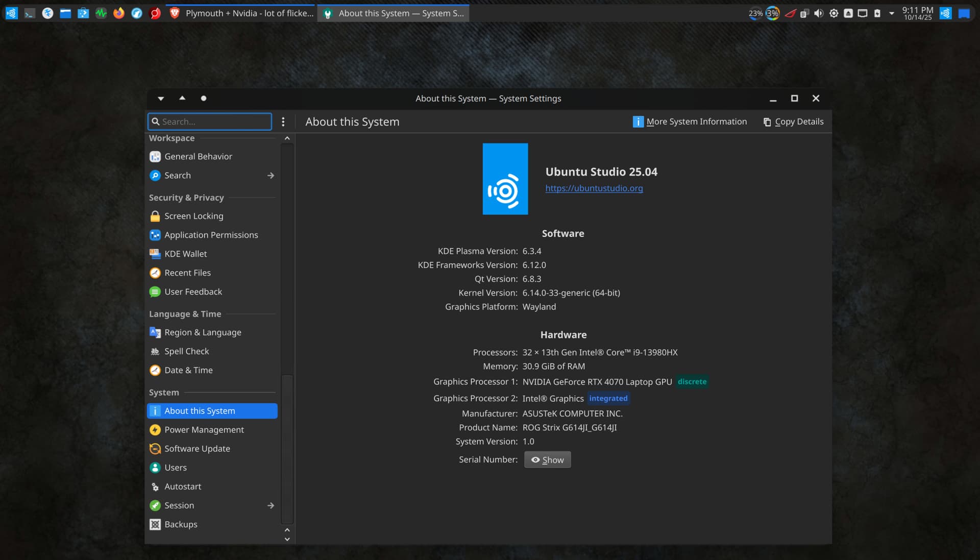980x560 pixels.
Task: Click the Firefox icon in top panel
Action: [x=119, y=13]
